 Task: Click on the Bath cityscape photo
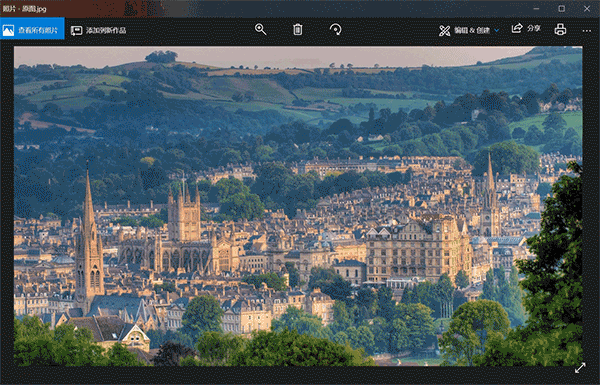(x=298, y=206)
